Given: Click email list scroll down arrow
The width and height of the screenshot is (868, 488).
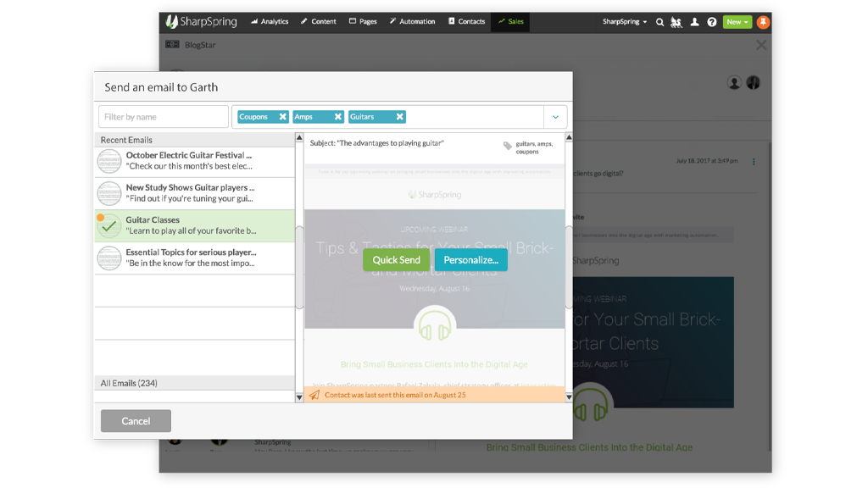Looking at the screenshot, I should (x=299, y=397).
